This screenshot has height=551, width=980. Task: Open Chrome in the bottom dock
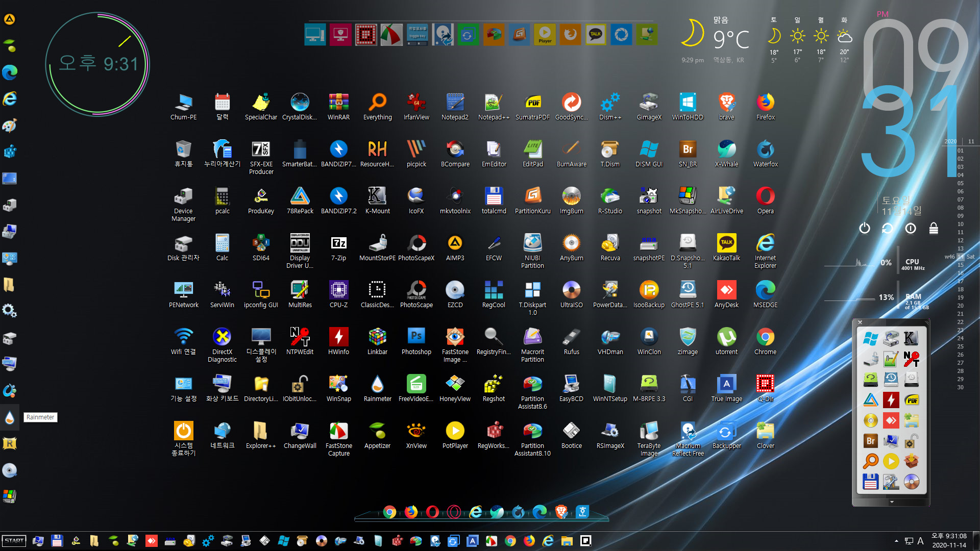click(389, 512)
